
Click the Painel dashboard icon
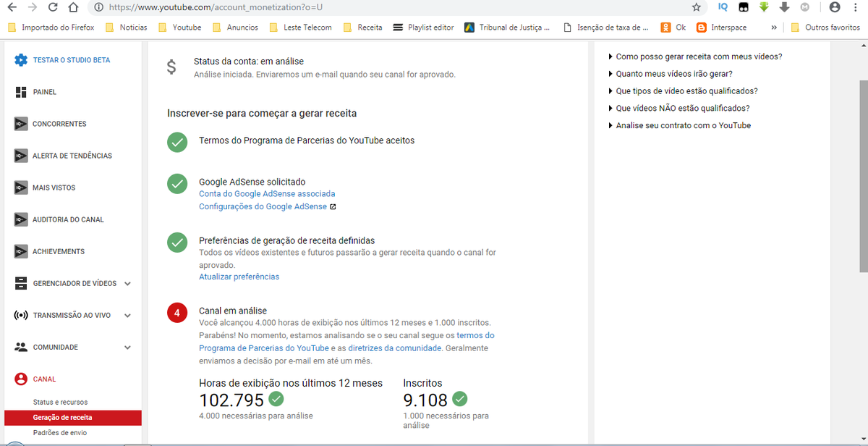pos(21,92)
